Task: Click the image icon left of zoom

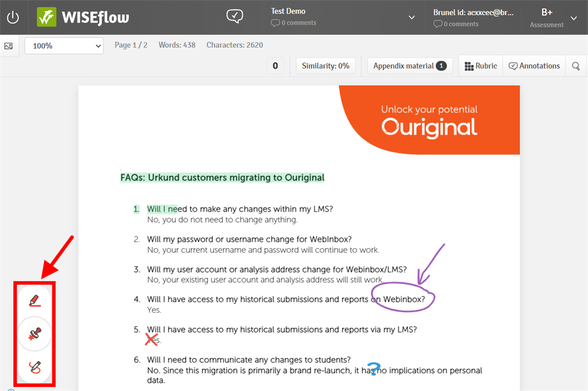Action: click(9, 46)
